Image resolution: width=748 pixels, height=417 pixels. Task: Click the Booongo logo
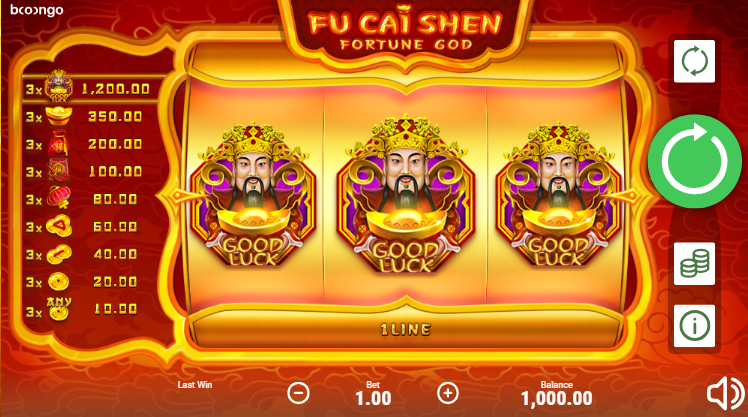point(37,10)
